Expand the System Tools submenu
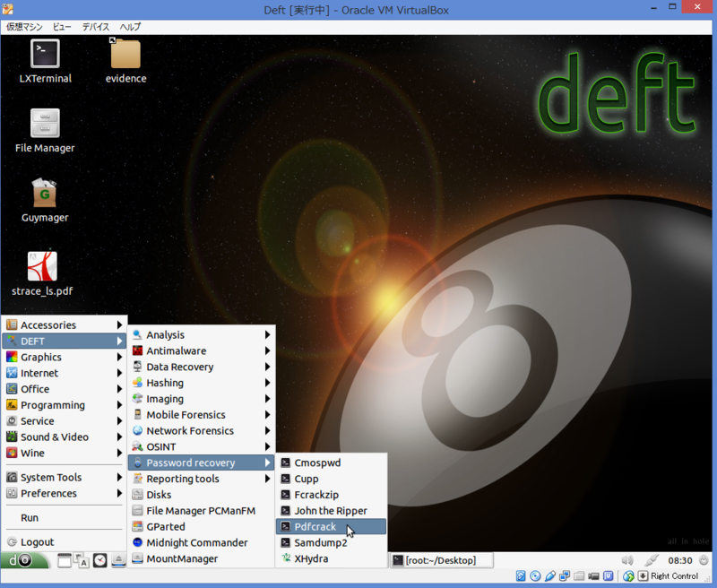717x588 pixels. tap(64, 478)
